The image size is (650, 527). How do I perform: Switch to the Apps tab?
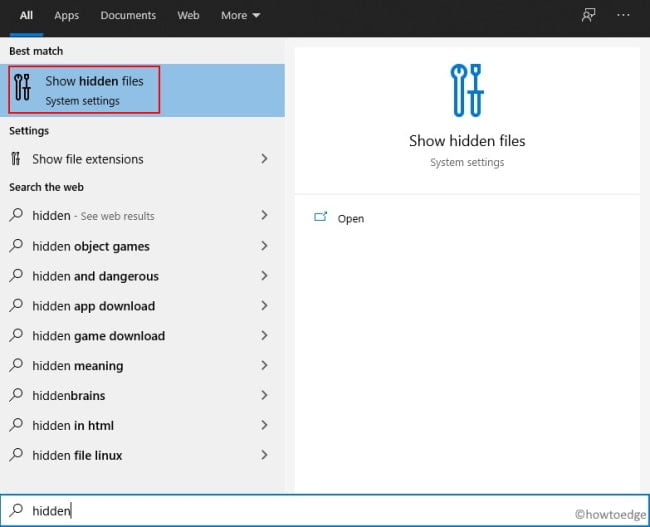point(66,16)
